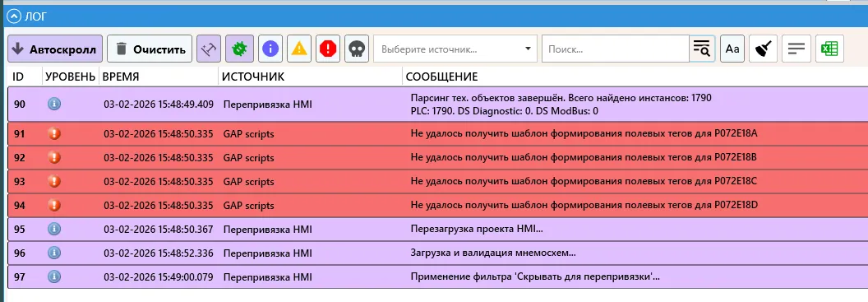Viewport: 868px width, 302px height.
Task: Click the Очистить button
Action: (150, 49)
